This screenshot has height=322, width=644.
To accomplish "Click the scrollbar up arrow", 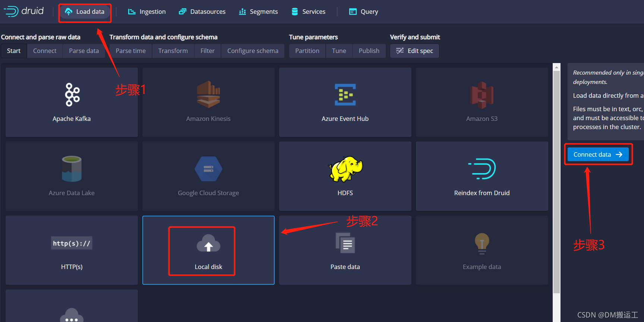I will (556, 67).
